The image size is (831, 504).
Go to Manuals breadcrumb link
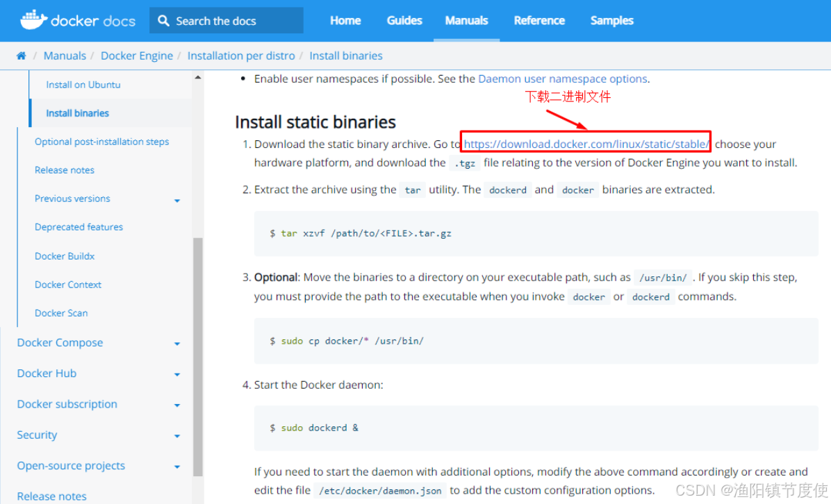pos(65,56)
